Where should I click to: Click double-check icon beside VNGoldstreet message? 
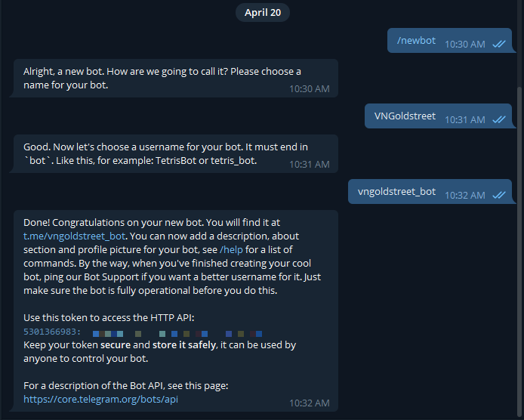(498, 119)
